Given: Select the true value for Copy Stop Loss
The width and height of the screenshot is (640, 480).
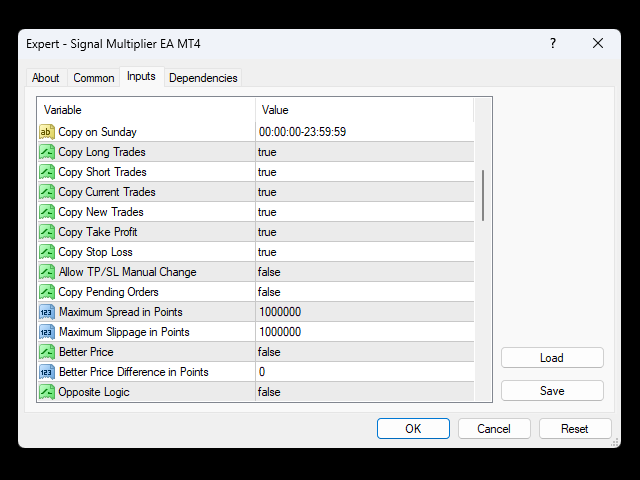Looking at the screenshot, I should click(267, 252).
